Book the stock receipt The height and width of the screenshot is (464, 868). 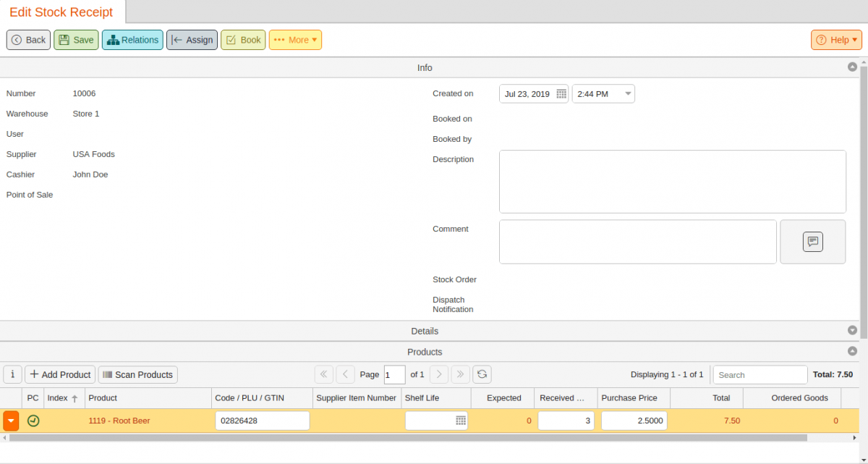pyautogui.click(x=243, y=40)
